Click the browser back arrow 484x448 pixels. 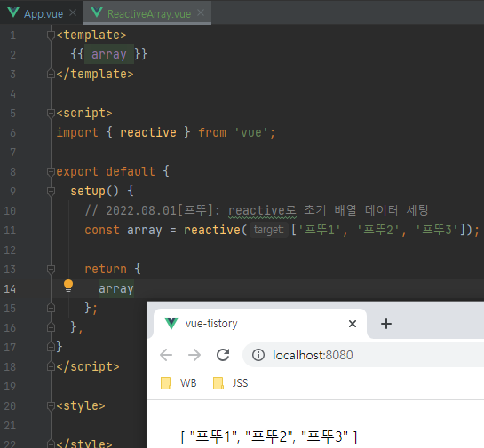click(166, 355)
